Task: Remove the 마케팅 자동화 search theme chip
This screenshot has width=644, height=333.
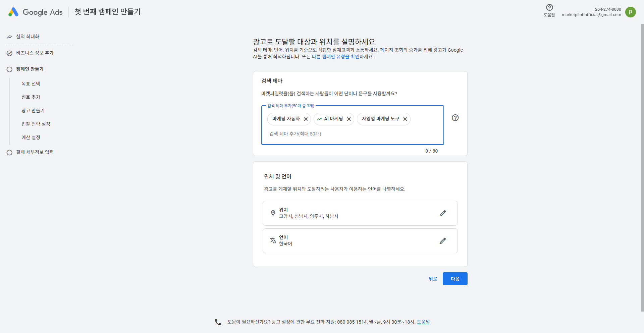Action: point(306,119)
